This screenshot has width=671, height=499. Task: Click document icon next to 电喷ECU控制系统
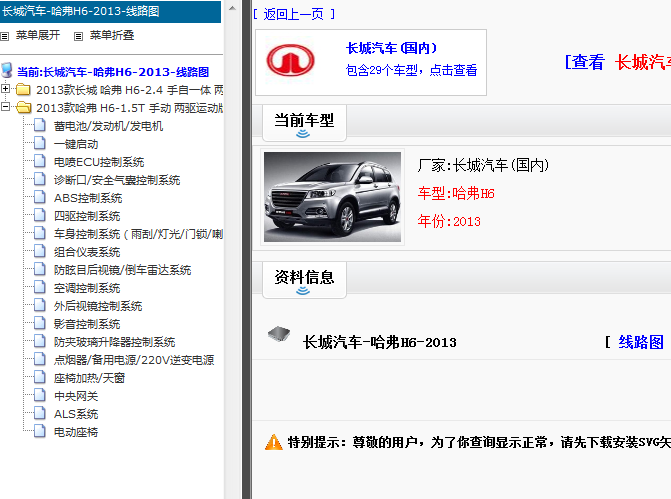40,161
